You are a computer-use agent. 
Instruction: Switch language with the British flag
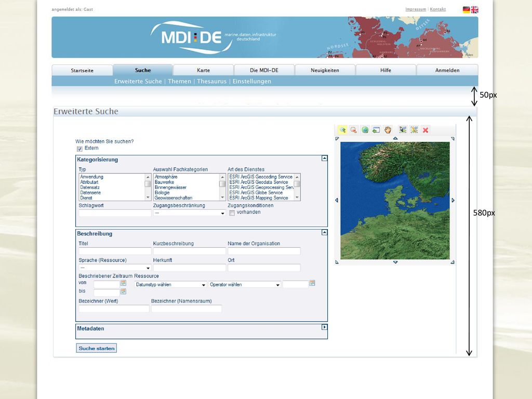(475, 9)
